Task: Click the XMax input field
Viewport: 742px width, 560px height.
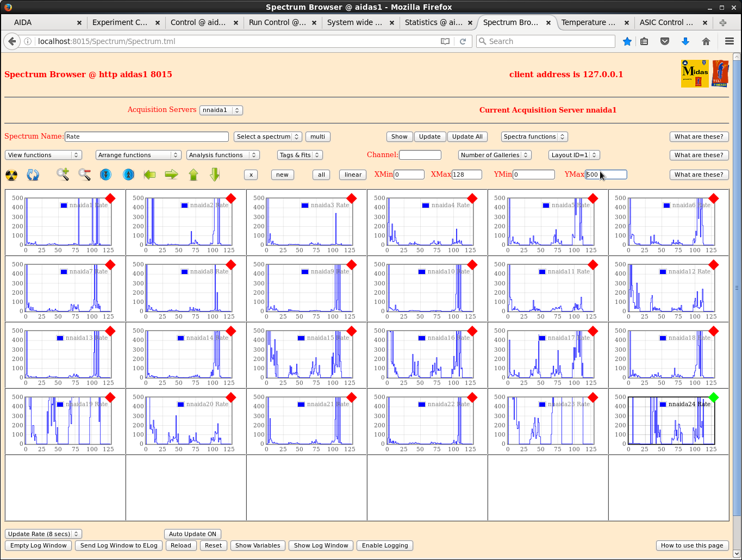Action: 467,175
